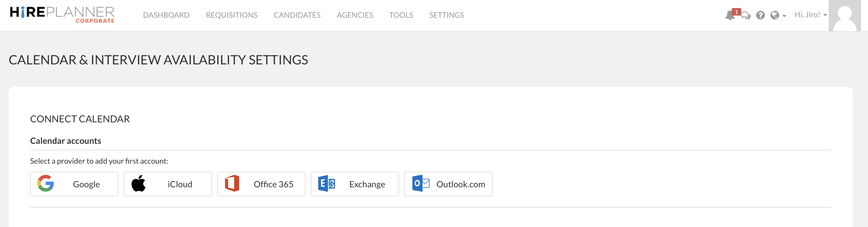The image size is (868, 227).
Task: Open the chat messages icon
Action: [746, 16]
